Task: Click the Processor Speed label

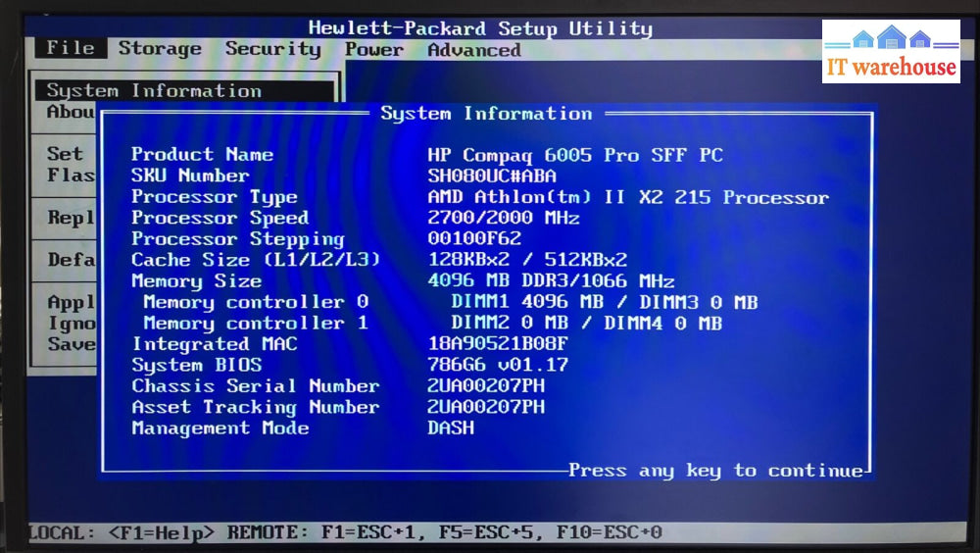Action: point(220,218)
